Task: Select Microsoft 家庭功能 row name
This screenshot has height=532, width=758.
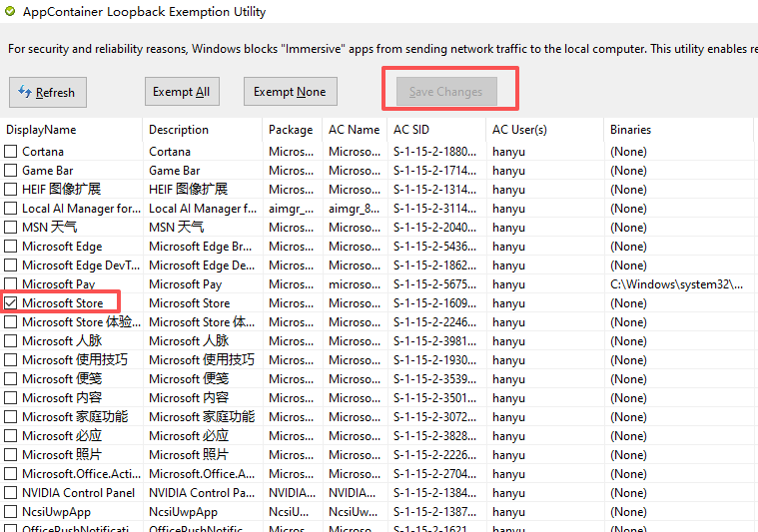Action: [75, 416]
